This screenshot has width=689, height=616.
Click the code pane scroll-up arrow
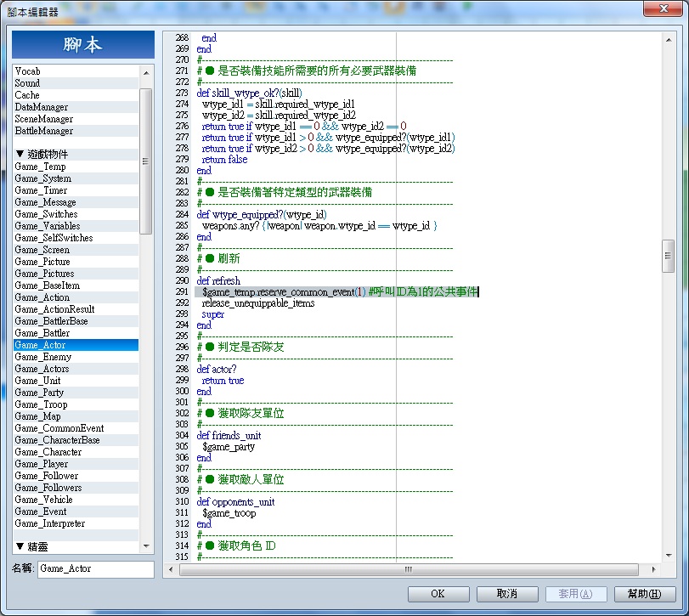[x=669, y=40]
